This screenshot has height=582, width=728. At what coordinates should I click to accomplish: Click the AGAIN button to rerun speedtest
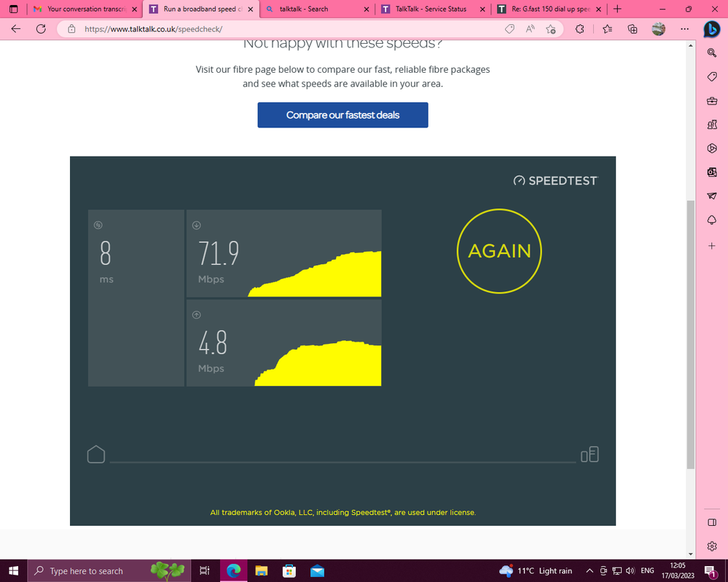coord(499,251)
